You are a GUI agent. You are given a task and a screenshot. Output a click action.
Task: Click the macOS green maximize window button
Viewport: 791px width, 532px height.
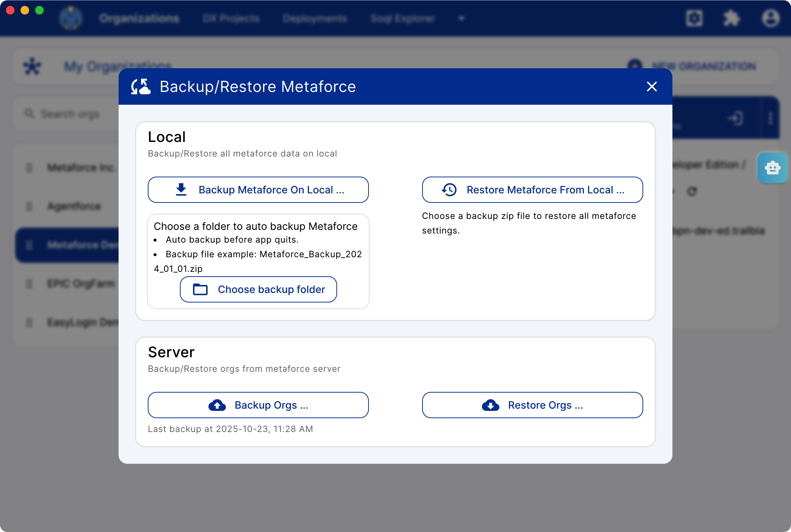point(39,10)
